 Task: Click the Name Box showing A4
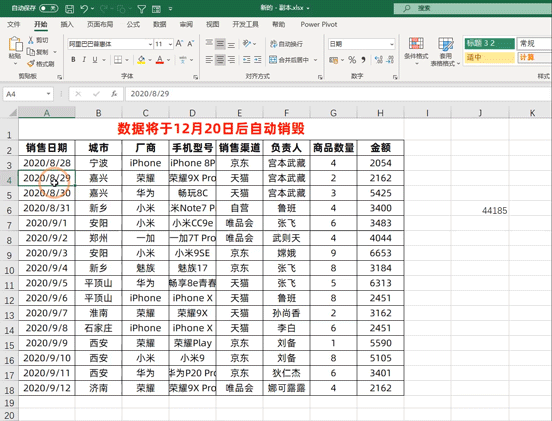28,94
